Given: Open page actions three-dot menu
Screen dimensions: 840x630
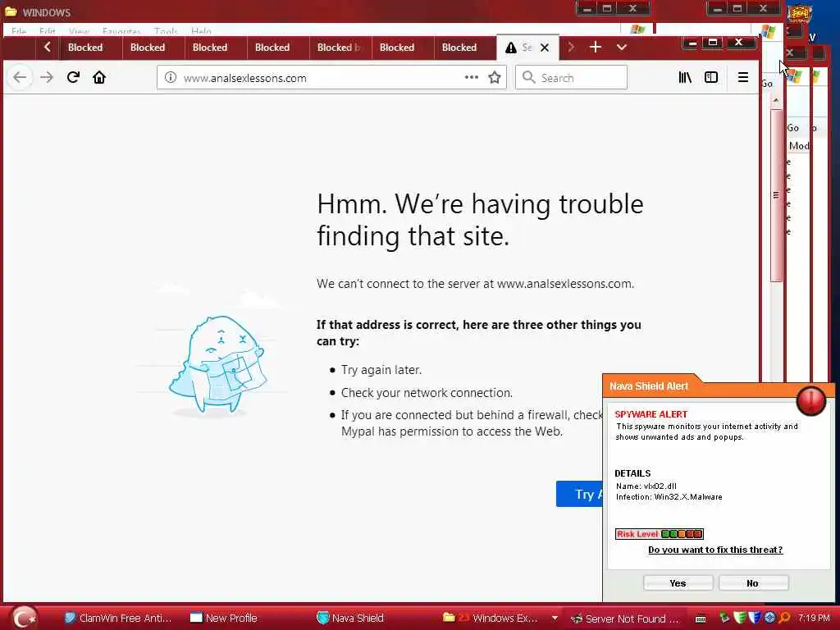Looking at the screenshot, I should point(472,77).
